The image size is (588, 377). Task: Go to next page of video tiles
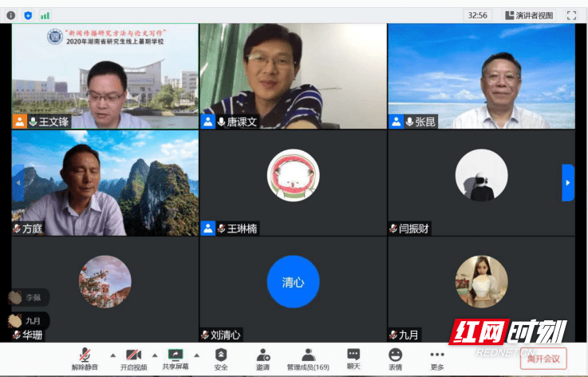tap(568, 183)
